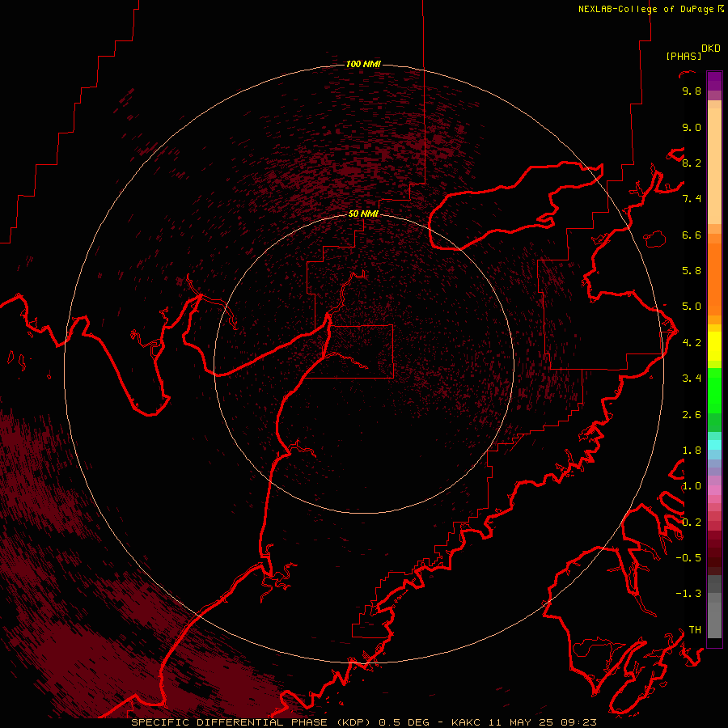Click the 8.2 scale value
728x728 pixels.
point(692,163)
